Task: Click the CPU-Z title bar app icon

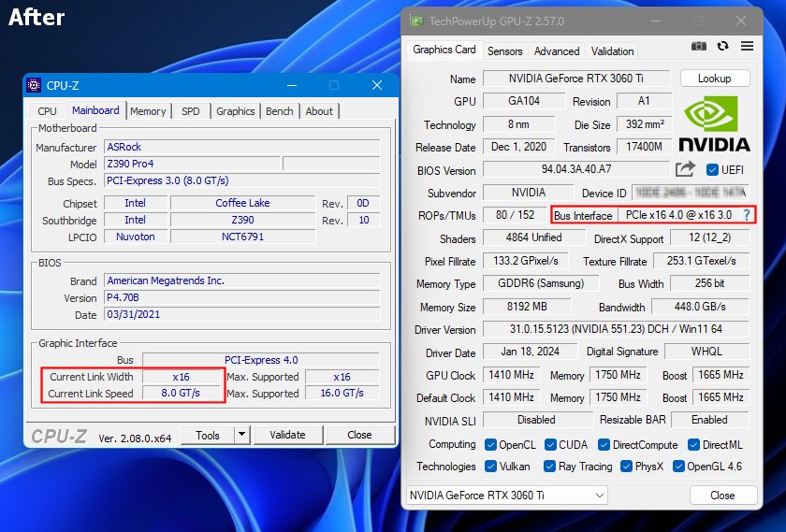Action: click(x=34, y=85)
